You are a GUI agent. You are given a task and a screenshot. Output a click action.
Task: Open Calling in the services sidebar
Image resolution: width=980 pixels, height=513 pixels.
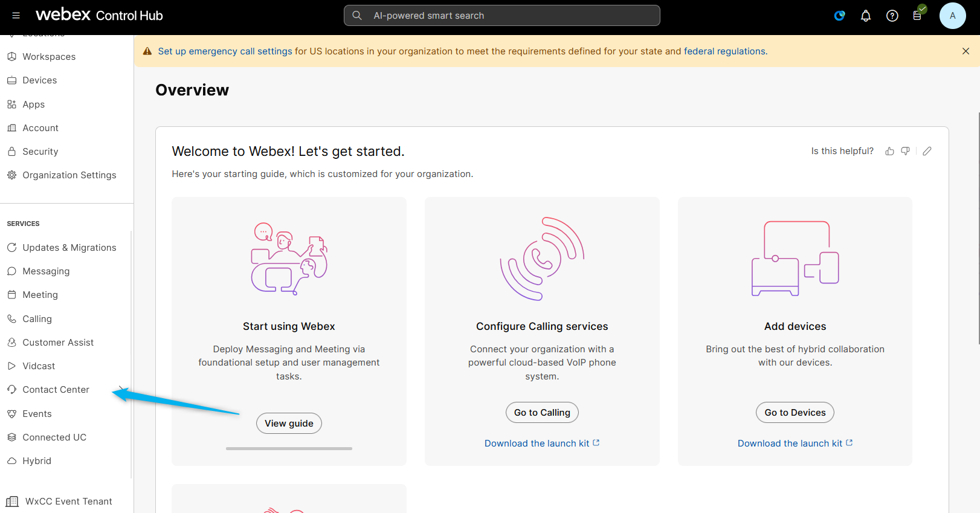37,319
